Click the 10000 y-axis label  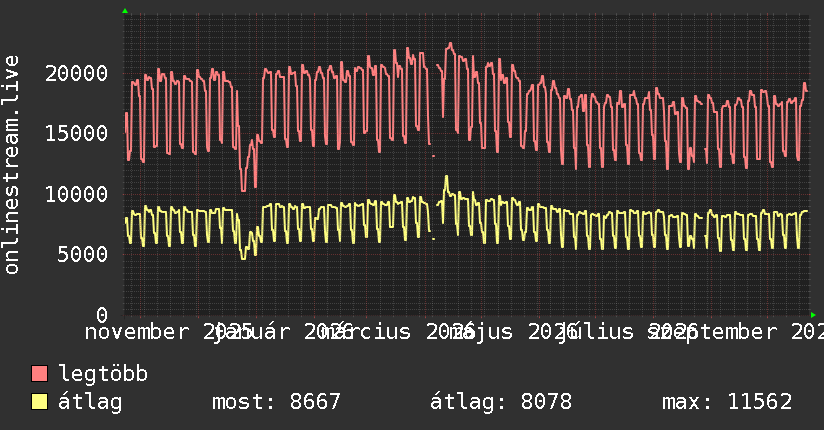tap(77, 194)
